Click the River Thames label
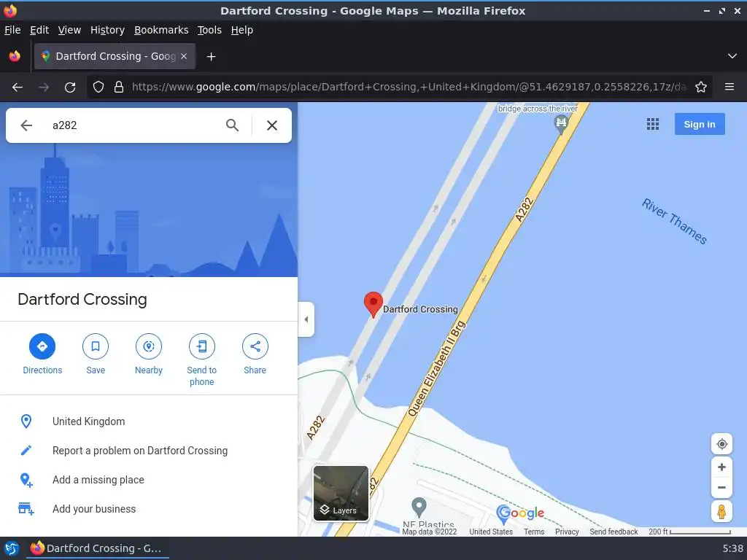The width and height of the screenshot is (747, 560). point(674,222)
